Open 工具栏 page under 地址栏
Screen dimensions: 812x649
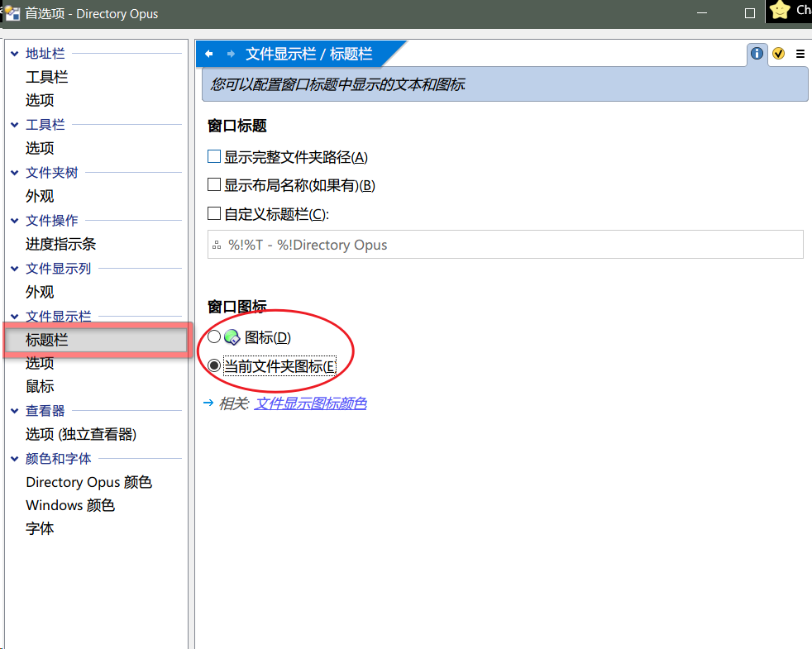click(47, 77)
